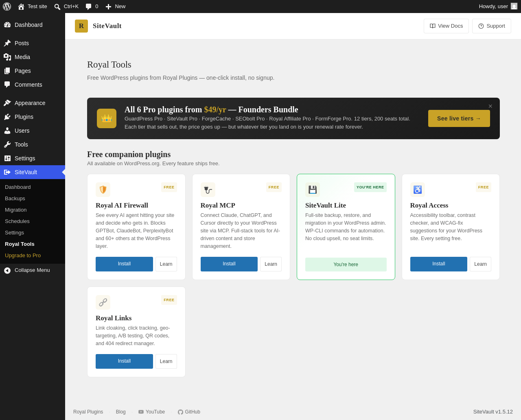The width and height of the screenshot is (521, 420).
Task: Open WordPress Settings in main sidebar
Action: (33, 158)
